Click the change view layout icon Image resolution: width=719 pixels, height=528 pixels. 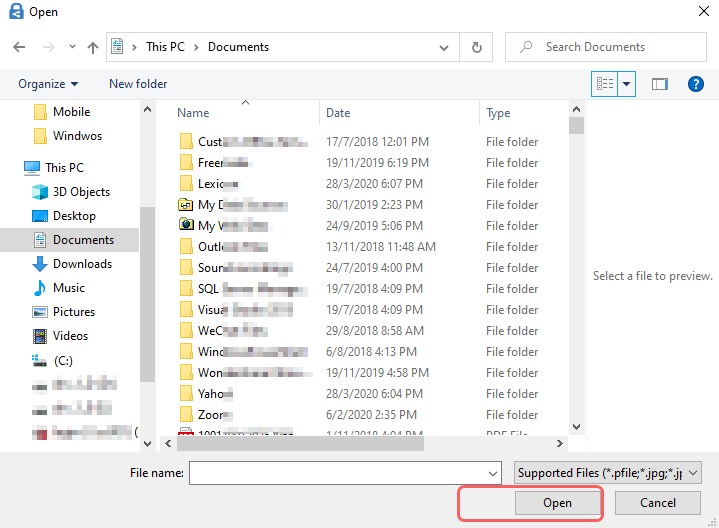click(604, 84)
